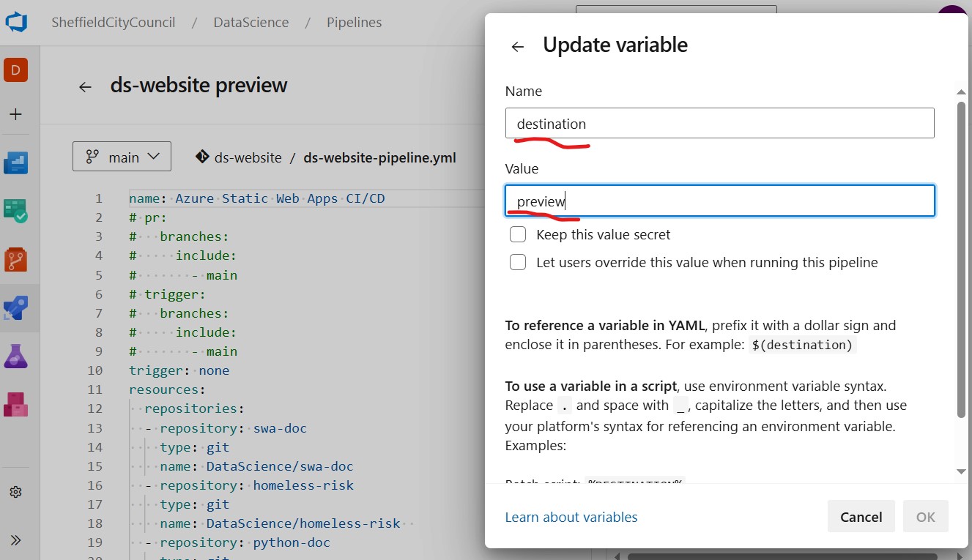The image size is (972, 560).
Task: Open Pipelines breadcrumb
Action: [x=355, y=22]
